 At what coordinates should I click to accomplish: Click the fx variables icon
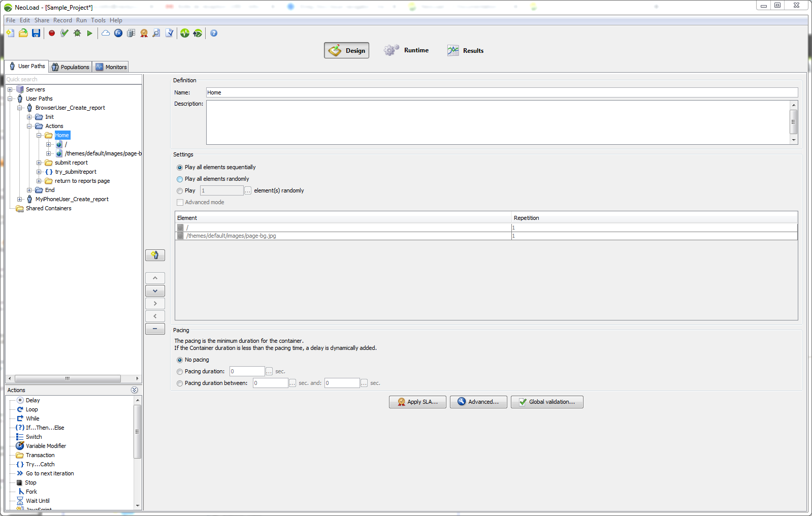coord(118,33)
